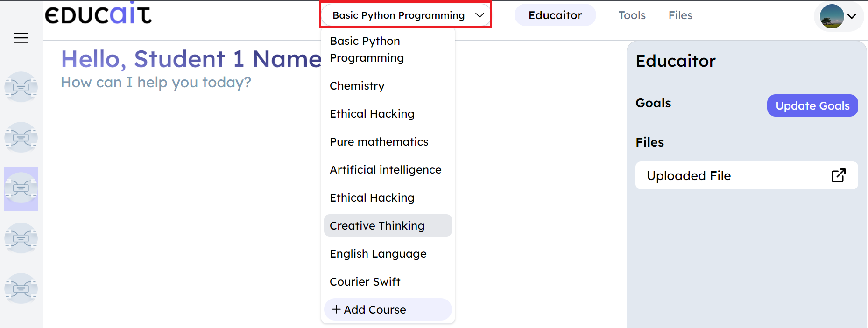
Task: Expand the profile menu chevron
Action: (x=852, y=16)
